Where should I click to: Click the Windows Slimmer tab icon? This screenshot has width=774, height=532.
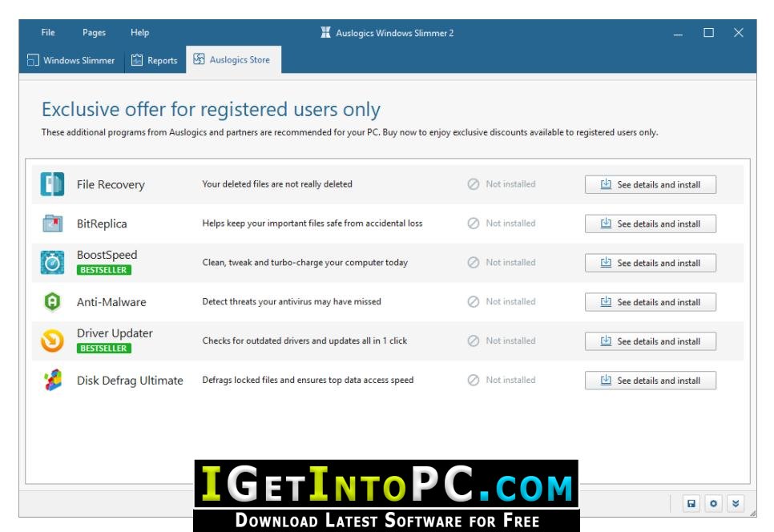click(x=33, y=60)
